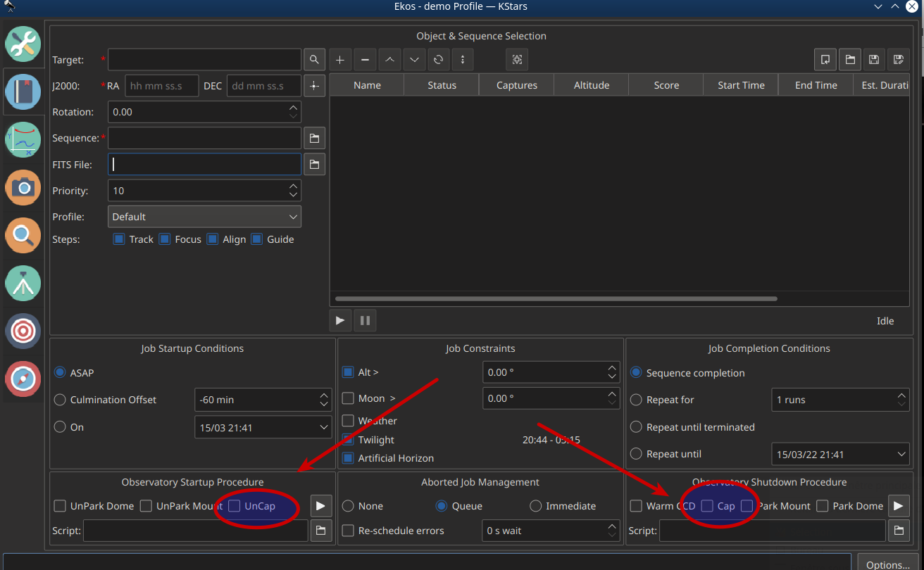Toggle the Focus step checkbox
Screen dimensions: 924x570
click(165, 239)
